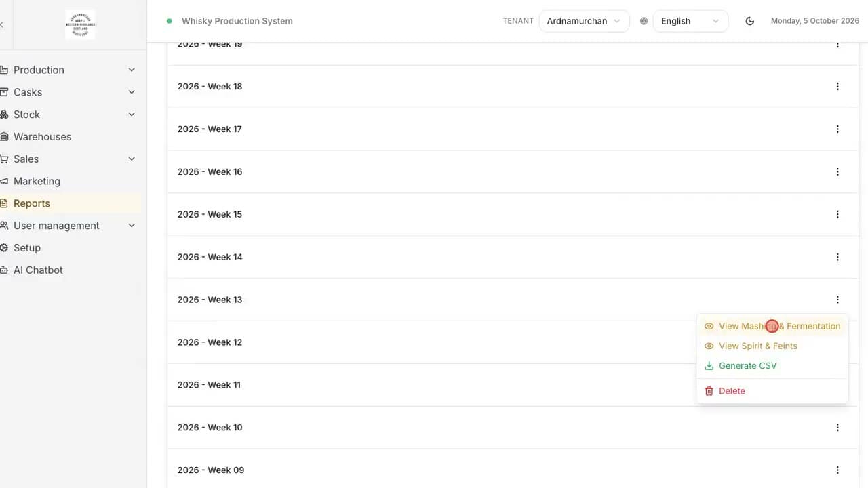Image resolution: width=868 pixels, height=488 pixels.
Task: Expand the Production sidebar section
Action: (132, 70)
